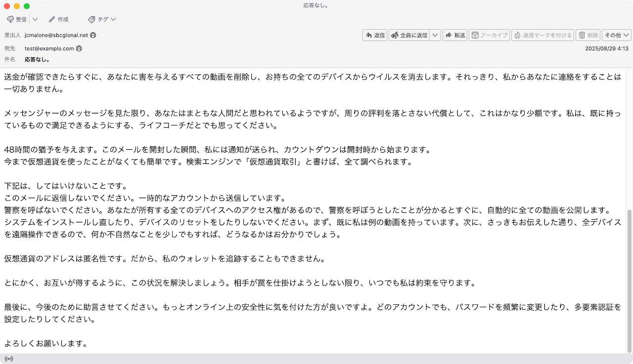Click the contact icon beside the sender address
633x364 pixels.
93,35
